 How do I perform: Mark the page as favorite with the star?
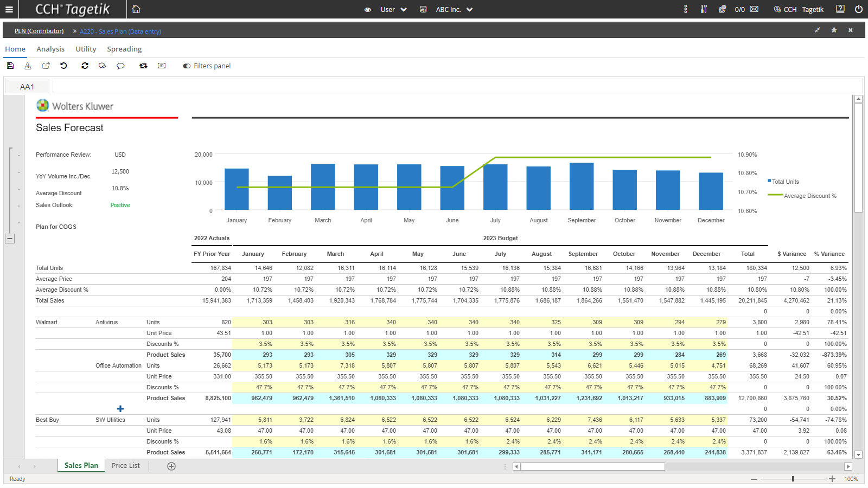pos(834,30)
